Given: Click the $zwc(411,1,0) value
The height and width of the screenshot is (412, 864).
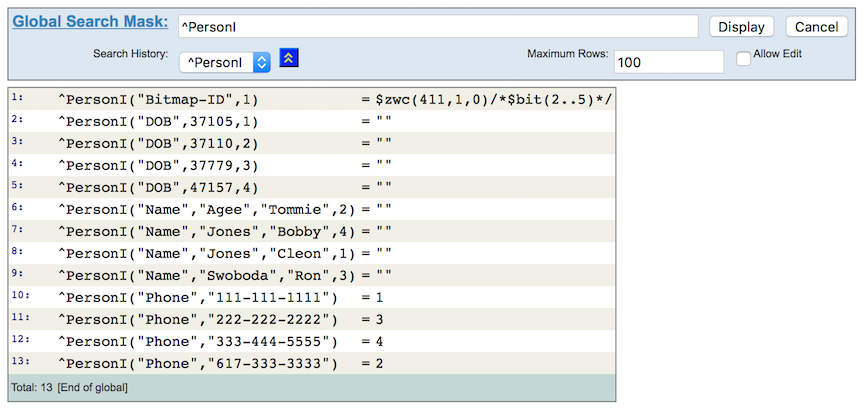Looking at the screenshot, I should tap(494, 100).
